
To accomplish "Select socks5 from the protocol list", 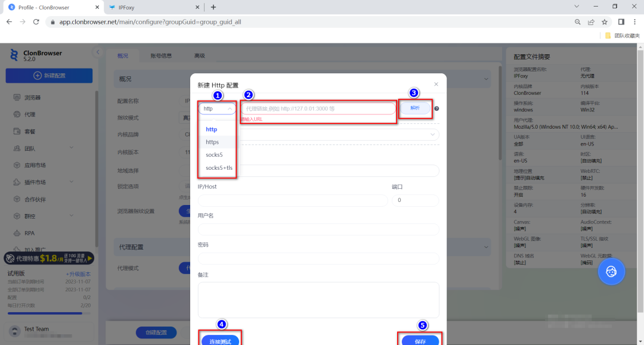I will tap(213, 155).
